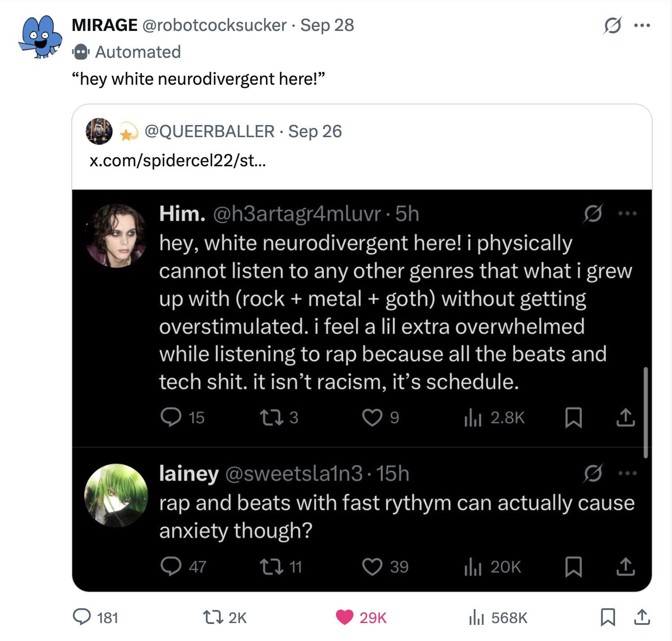Like MIRAGE's post with the pink heart
This screenshot has width=672, height=641.
[x=345, y=617]
